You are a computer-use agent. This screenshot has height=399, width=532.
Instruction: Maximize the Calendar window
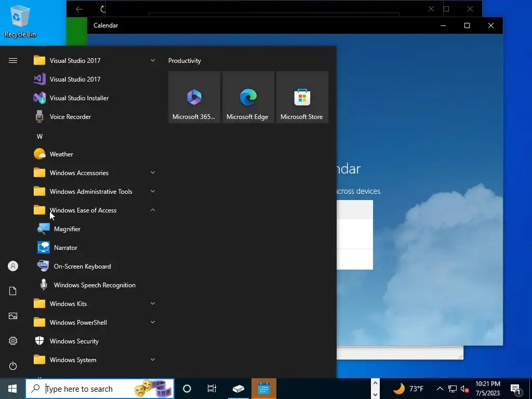click(x=467, y=25)
